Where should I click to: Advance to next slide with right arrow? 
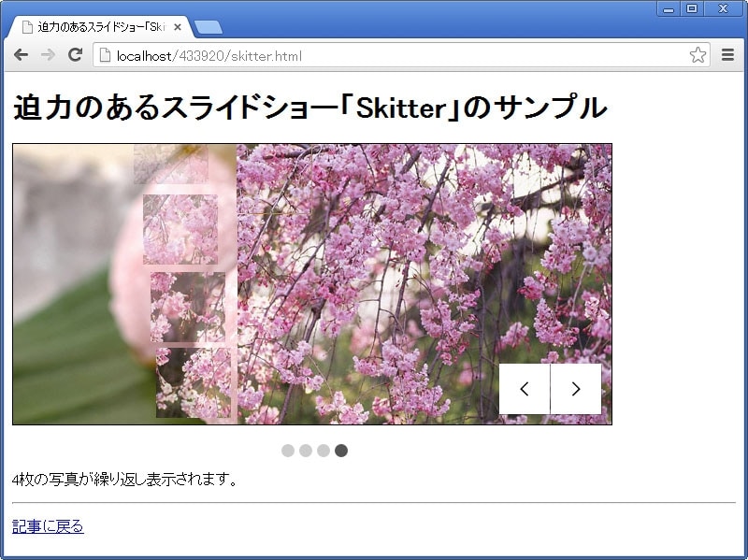[576, 389]
